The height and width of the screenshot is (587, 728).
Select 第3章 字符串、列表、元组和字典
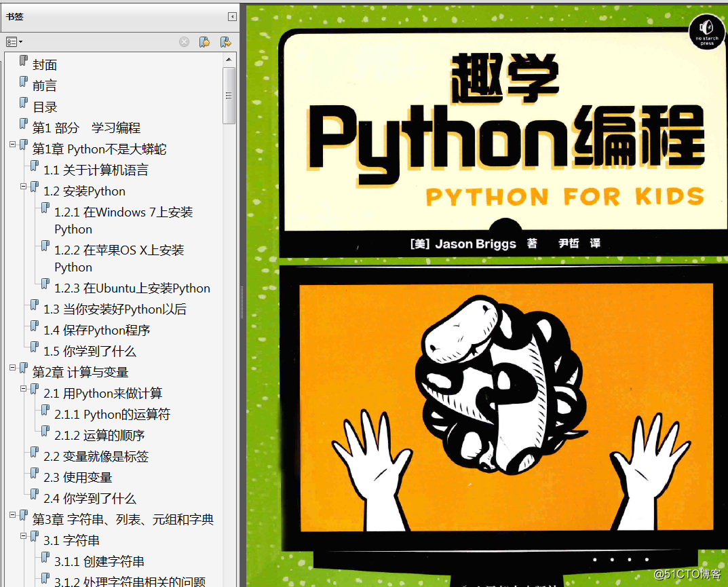point(123,520)
